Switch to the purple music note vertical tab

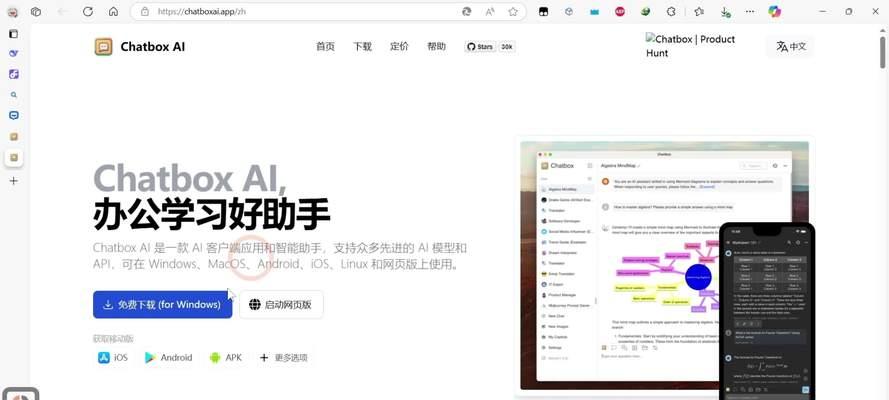coord(14,74)
